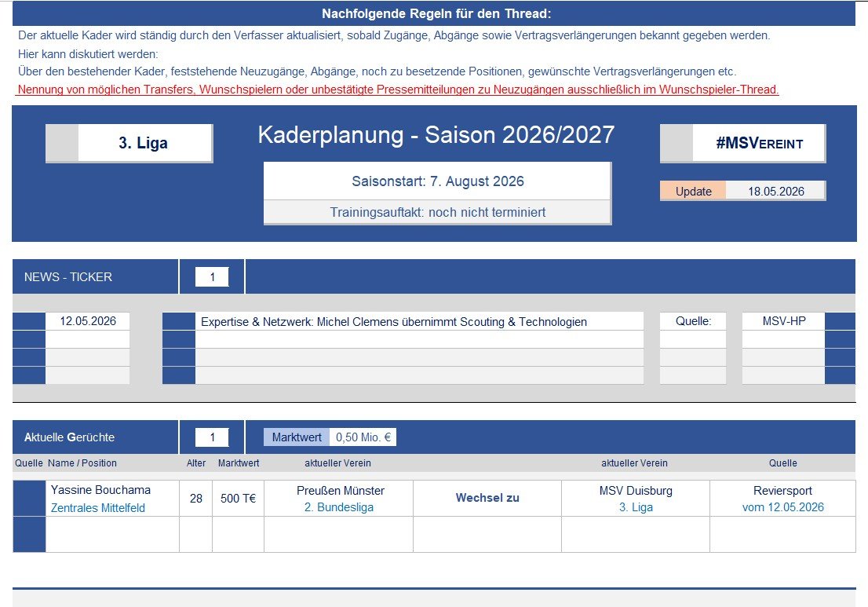Select the orange Update label
Image resolution: width=868 pixels, height=607 pixels.
point(693,191)
